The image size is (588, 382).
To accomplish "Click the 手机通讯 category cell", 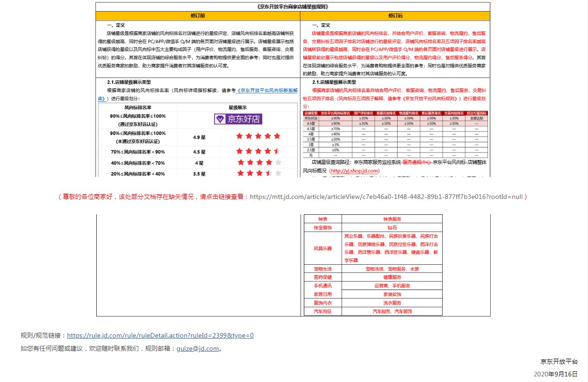I will tap(323, 286).
